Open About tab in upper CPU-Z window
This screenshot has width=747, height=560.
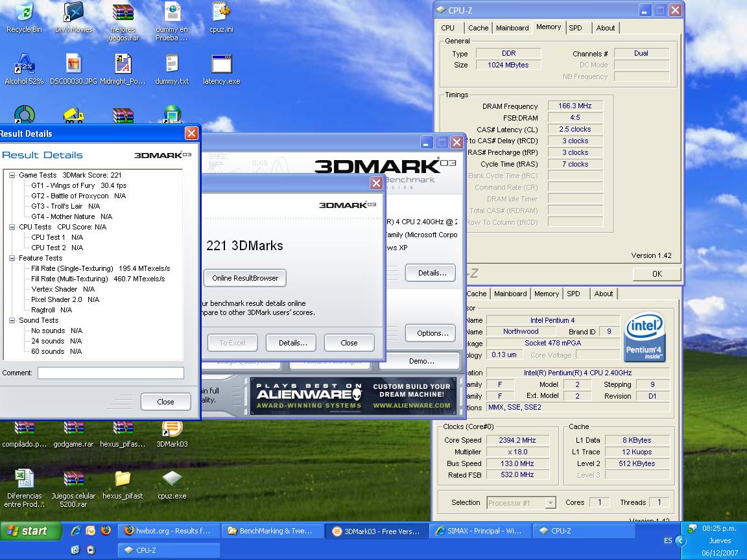click(x=606, y=28)
